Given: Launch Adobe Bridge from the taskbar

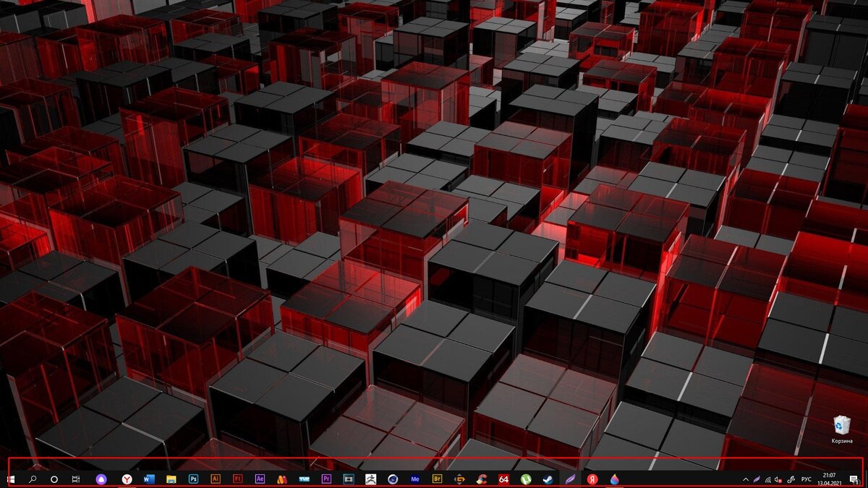Looking at the screenshot, I should click(437, 479).
